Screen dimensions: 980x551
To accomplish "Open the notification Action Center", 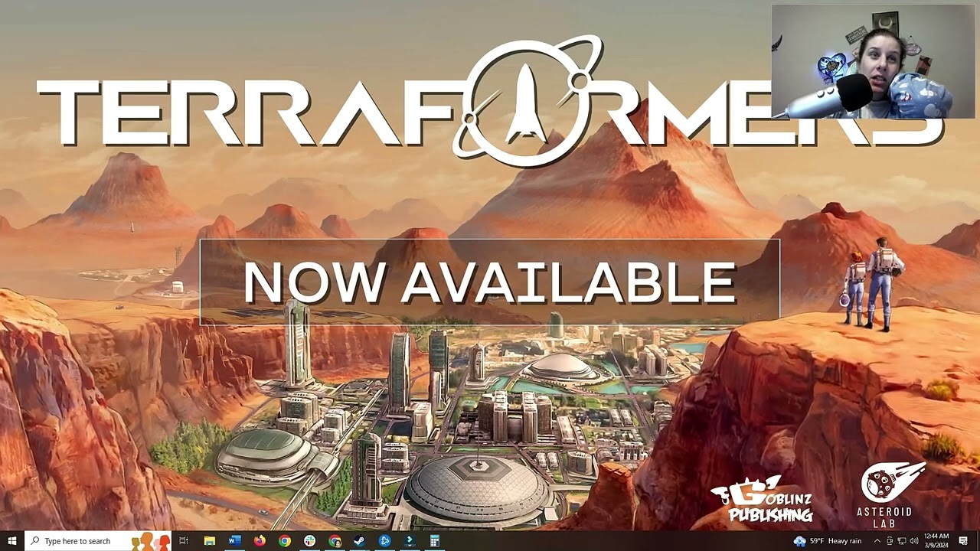I will [x=963, y=541].
